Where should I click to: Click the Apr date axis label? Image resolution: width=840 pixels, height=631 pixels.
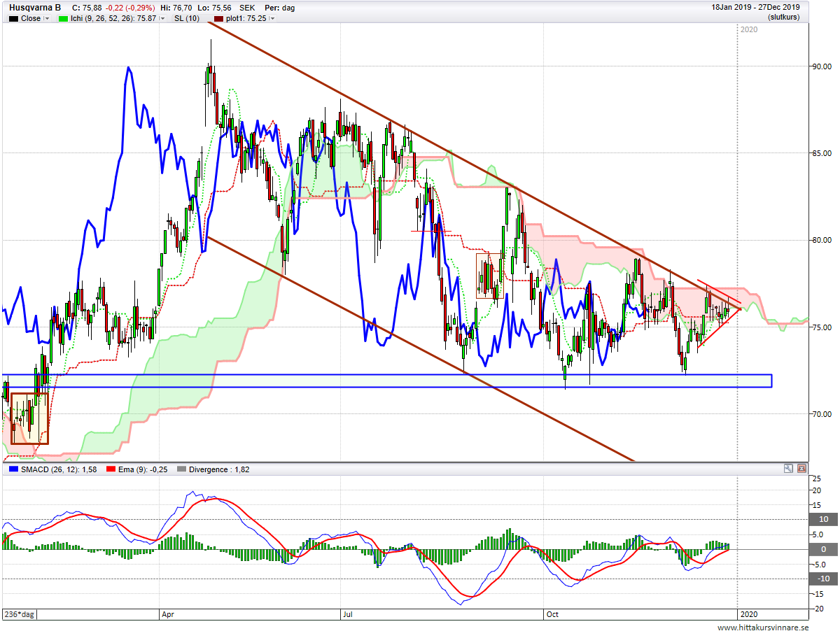pos(167,615)
